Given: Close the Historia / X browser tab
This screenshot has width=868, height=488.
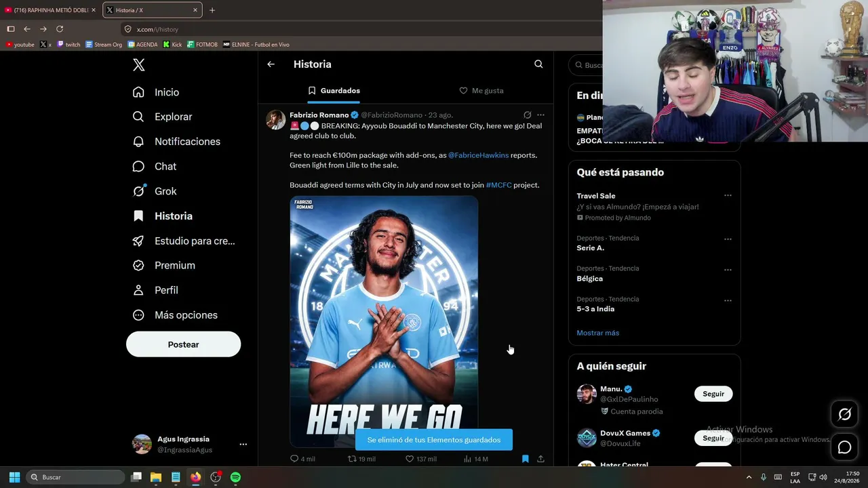Looking at the screenshot, I should click(195, 10).
